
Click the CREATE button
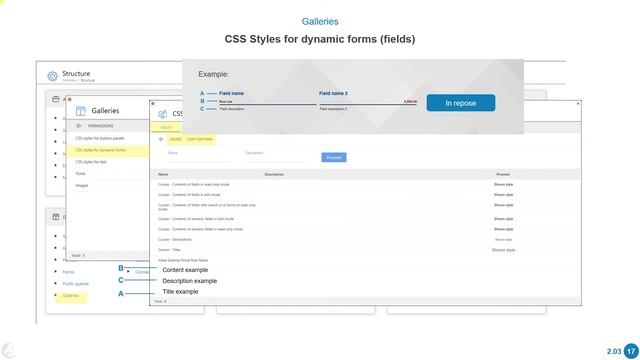click(x=176, y=140)
